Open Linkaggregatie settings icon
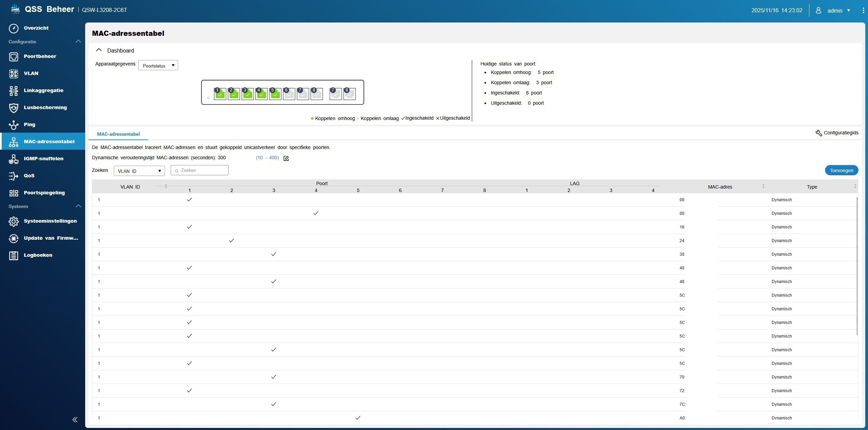 [x=14, y=91]
